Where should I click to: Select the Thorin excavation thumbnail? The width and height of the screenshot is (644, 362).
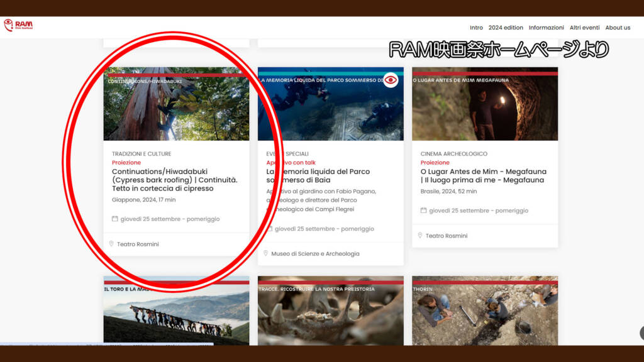point(484,311)
